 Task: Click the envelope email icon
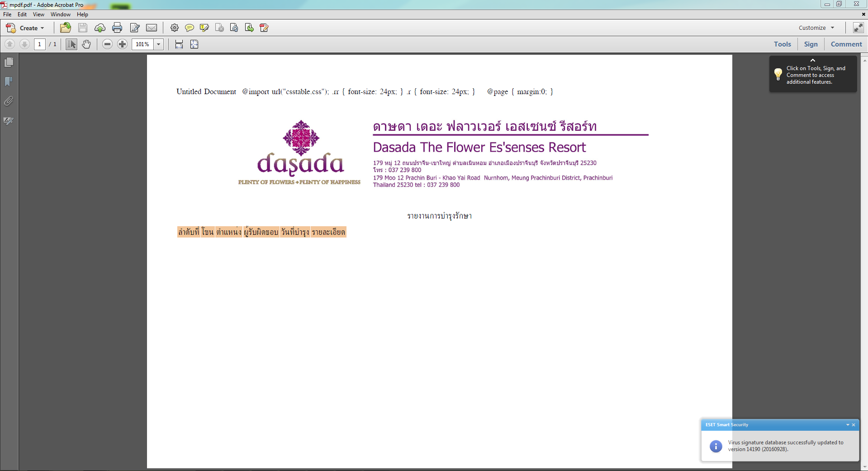pyautogui.click(x=152, y=28)
